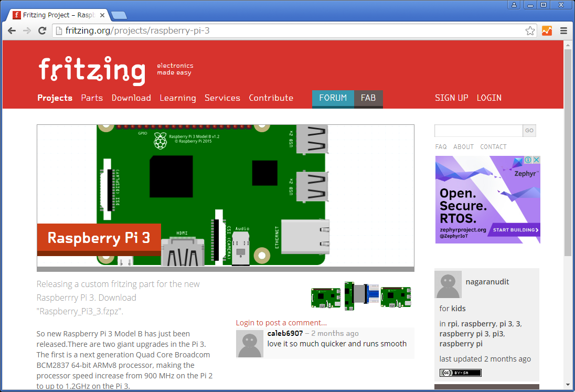575x392 pixels.
Task: Click the Chrome user profile icon
Action: click(x=514, y=5)
